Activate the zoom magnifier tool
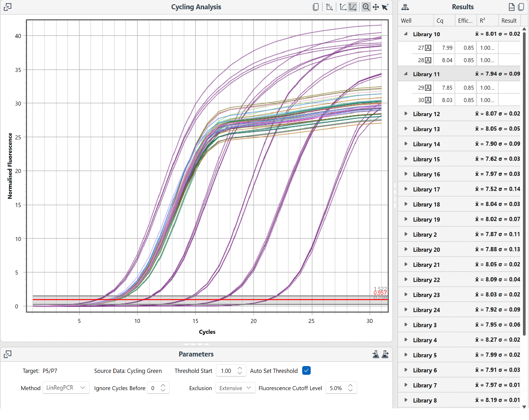Image resolution: width=529 pixels, height=420 pixels. click(366, 7)
